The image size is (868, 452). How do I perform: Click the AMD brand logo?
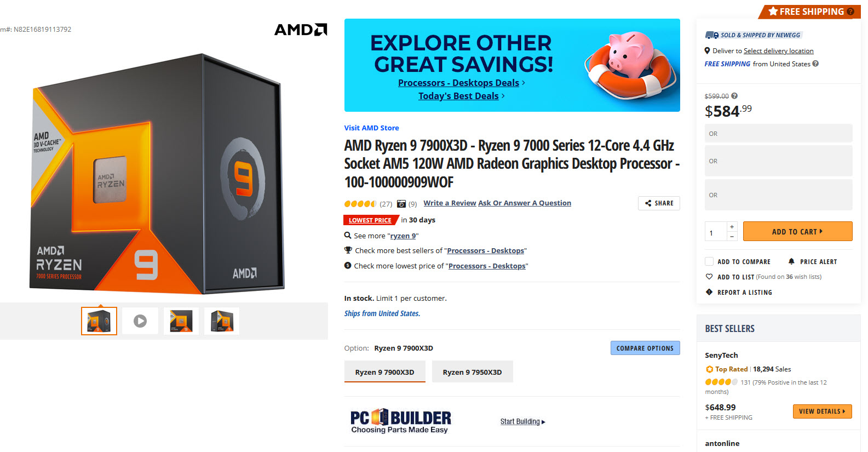pos(300,30)
